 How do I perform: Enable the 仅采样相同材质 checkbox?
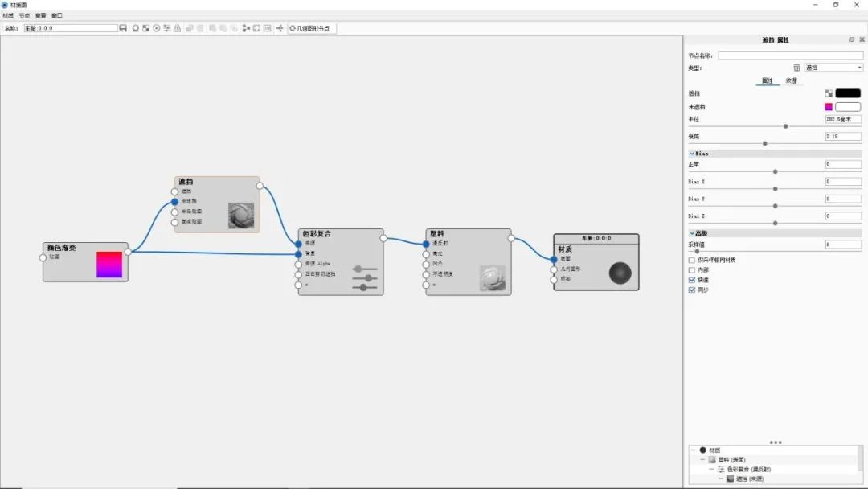(x=692, y=260)
